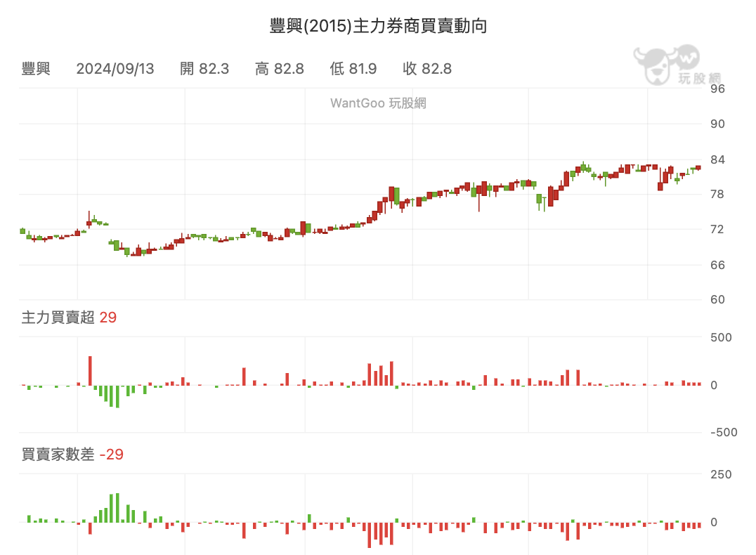
Task: Click the 90 price axis label
Action: (x=717, y=124)
